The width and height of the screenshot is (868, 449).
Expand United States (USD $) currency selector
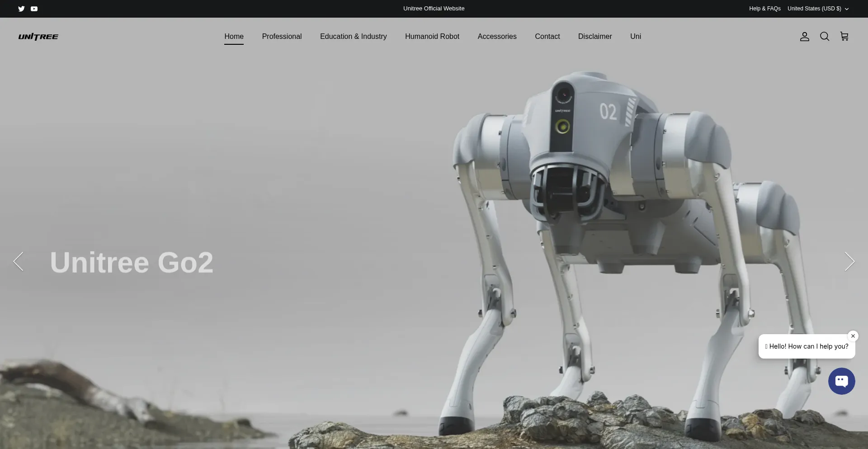(x=818, y=9)
